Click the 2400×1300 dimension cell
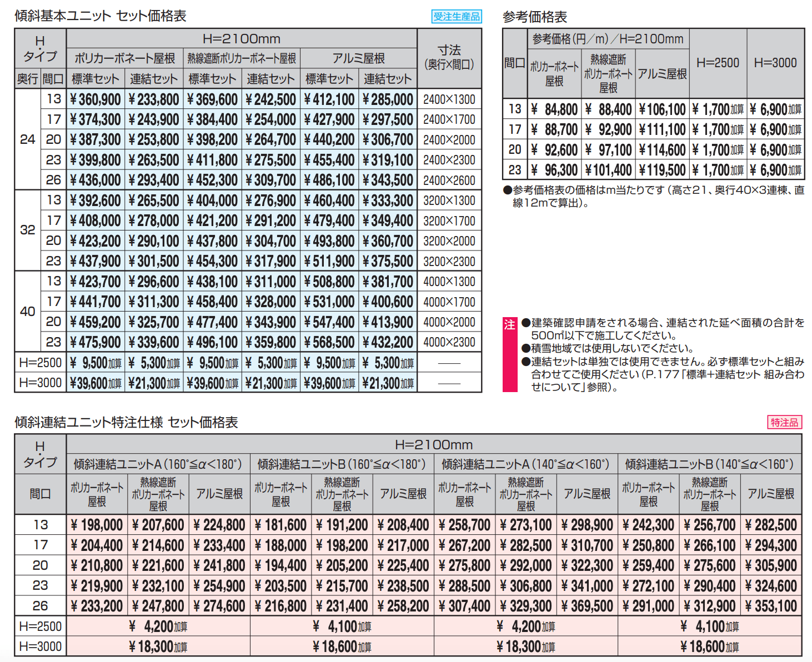 click(x=449, y=99)
